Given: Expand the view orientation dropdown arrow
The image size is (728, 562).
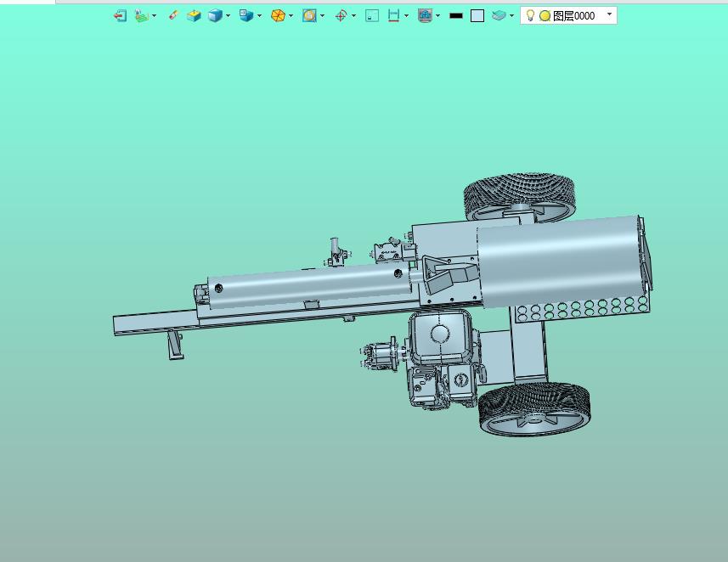Looking at the screenshot, I should 259,16.
